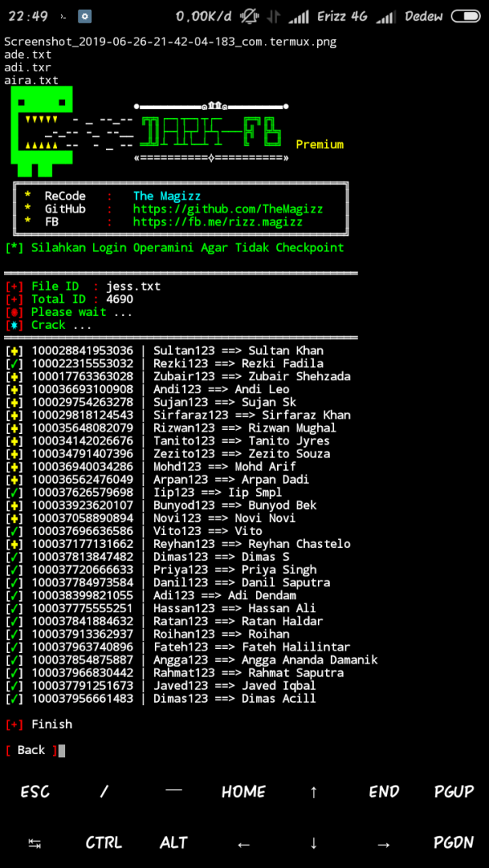Toggle the ALT modifier key
489x868 pixels.
tap(174, 843)
